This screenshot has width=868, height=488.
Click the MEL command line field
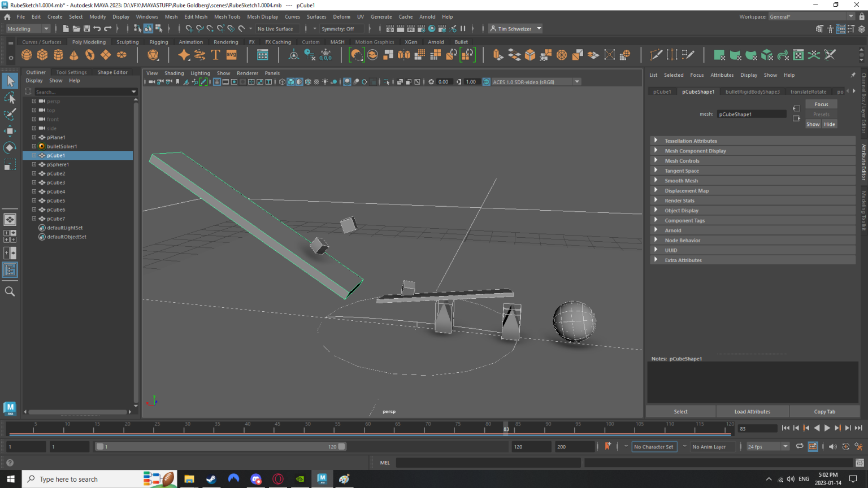489,463
